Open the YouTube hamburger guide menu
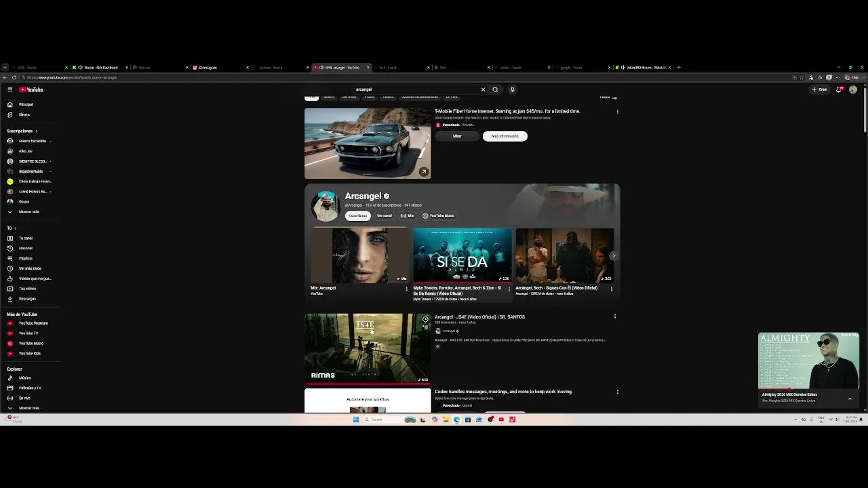The height and width of the screenshot is (488, 868). click(x=9, y=89)
